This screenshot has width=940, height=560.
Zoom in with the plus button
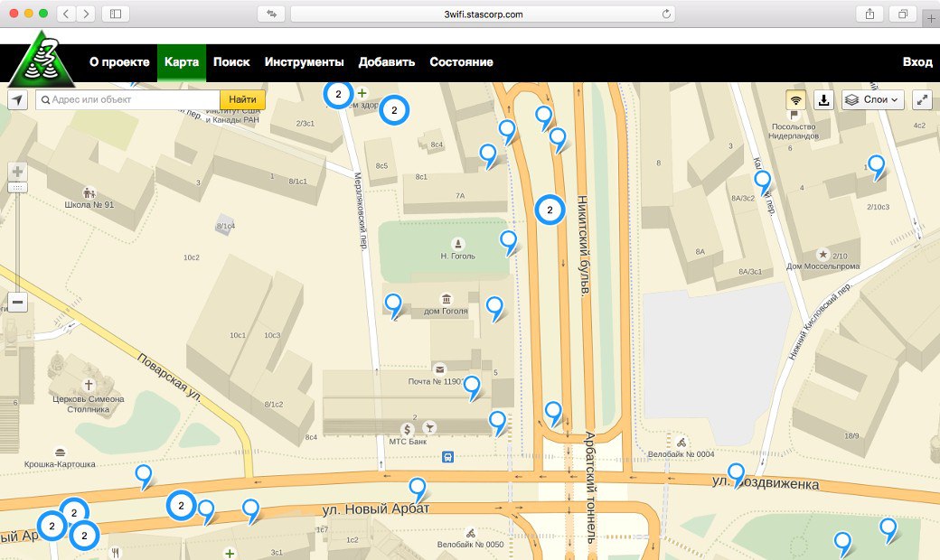tap(17, 172)
